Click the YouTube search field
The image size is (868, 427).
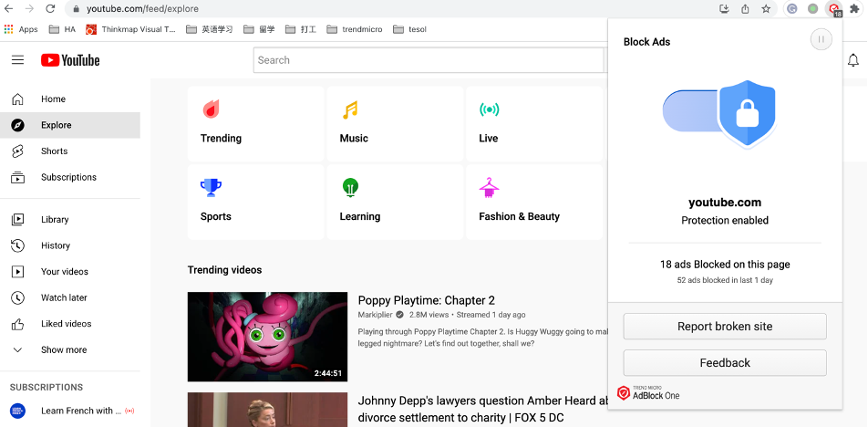click(x=428, y=60)
